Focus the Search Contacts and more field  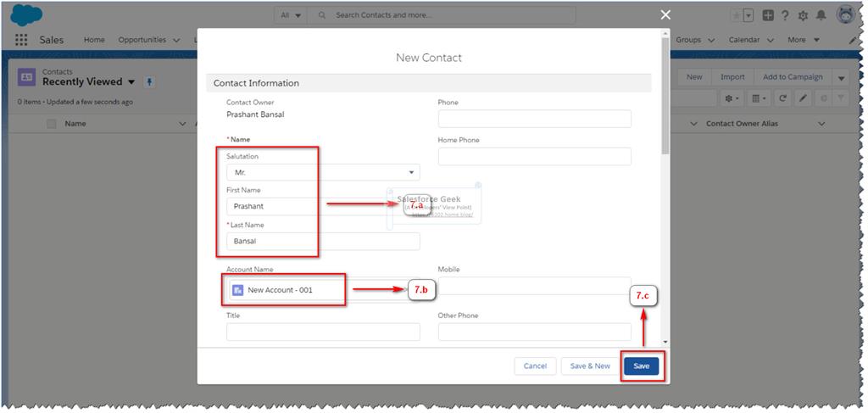[x=441, y=15]
